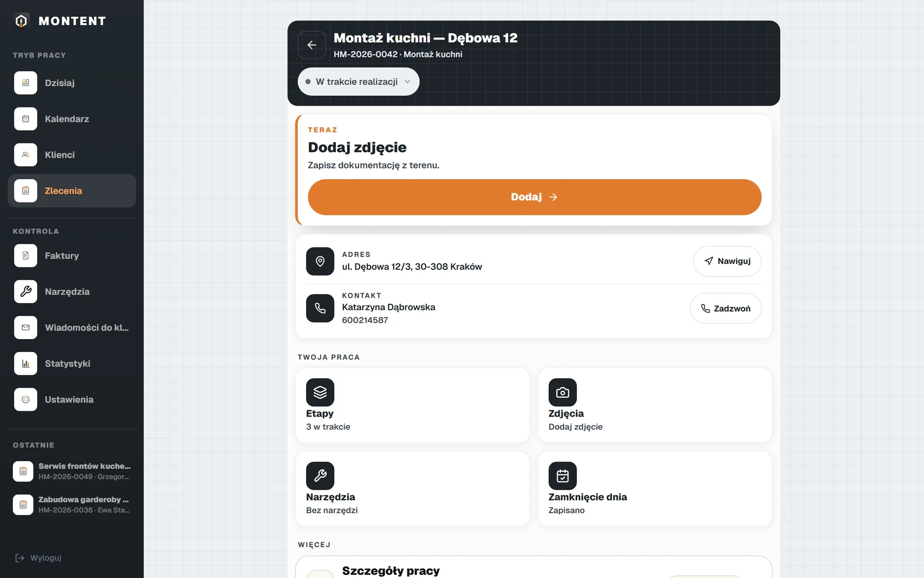The image size is (924, 578).
Task: Click the Szczegóły pracy heading
Action: coord(391,571)
